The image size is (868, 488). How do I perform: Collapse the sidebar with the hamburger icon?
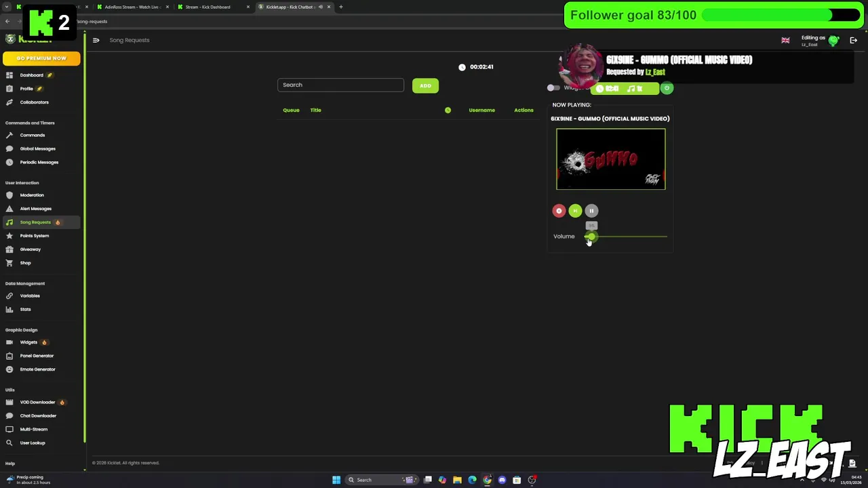pyautogui.click(x=96, y=40)
